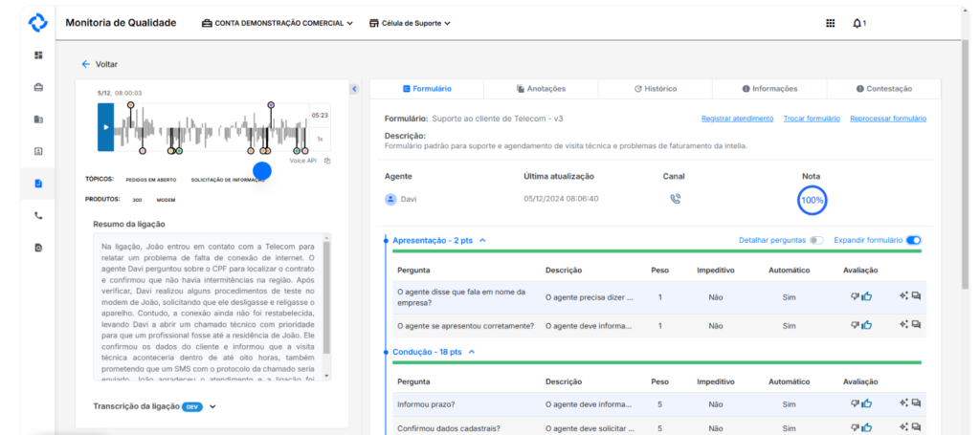Expand 'Transcrição da ligação' section

(212, 406)
